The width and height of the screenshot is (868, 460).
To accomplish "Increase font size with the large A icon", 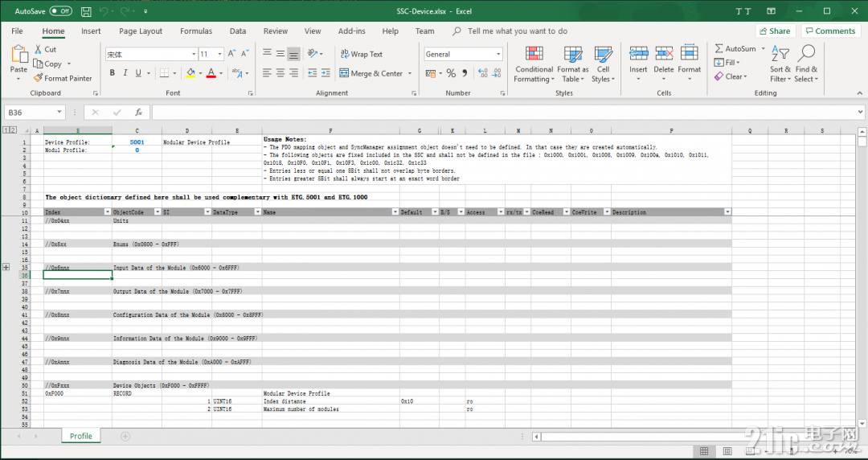I will click(x=232, y=53).
